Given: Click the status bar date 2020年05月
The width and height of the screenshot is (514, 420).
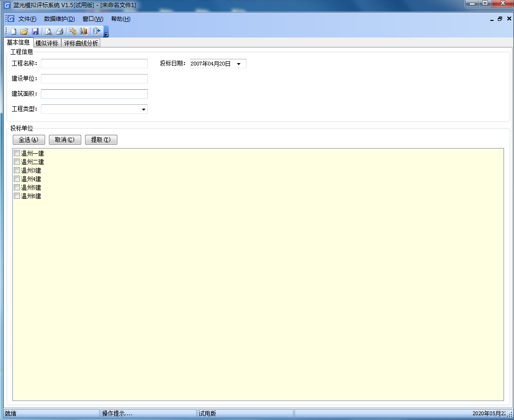Looking at the screenshot, I should coord(490,413).
